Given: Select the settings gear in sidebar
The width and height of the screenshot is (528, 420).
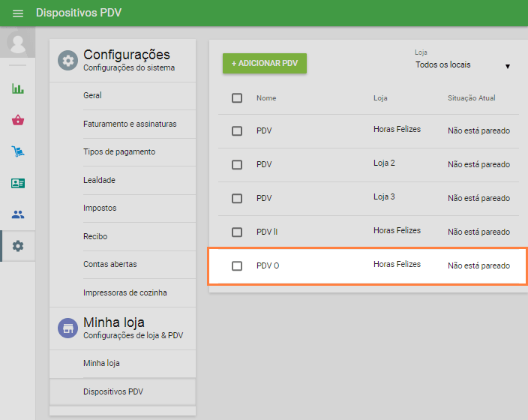Looking at the screenshot, I should [x=18, y=246].
